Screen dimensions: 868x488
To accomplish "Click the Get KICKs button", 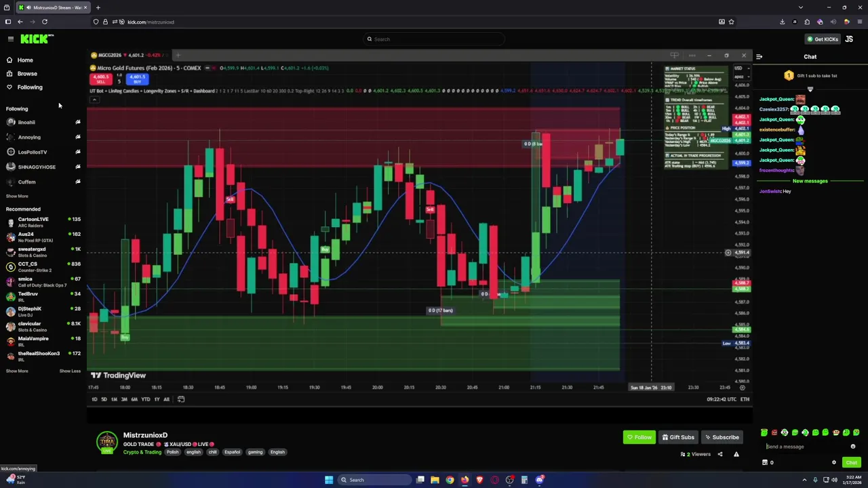I will (x=823, y=39).
